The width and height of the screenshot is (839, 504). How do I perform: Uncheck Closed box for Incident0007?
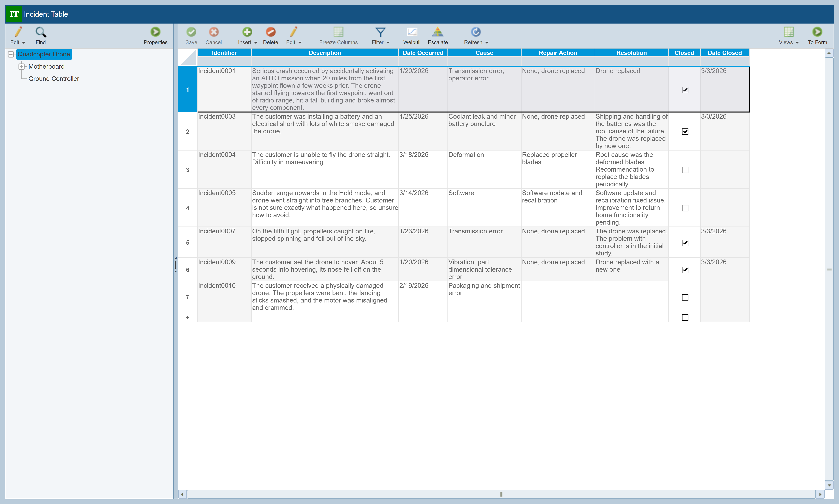coord(685,243)
